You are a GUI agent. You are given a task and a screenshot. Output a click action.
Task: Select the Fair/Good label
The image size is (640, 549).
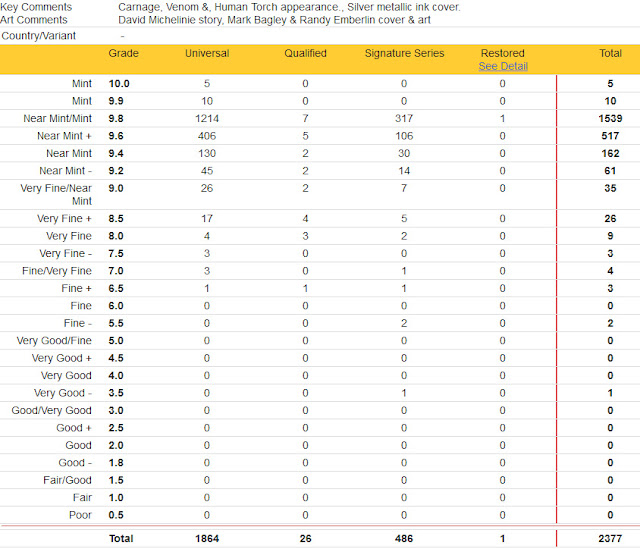[x=67, y=480]
